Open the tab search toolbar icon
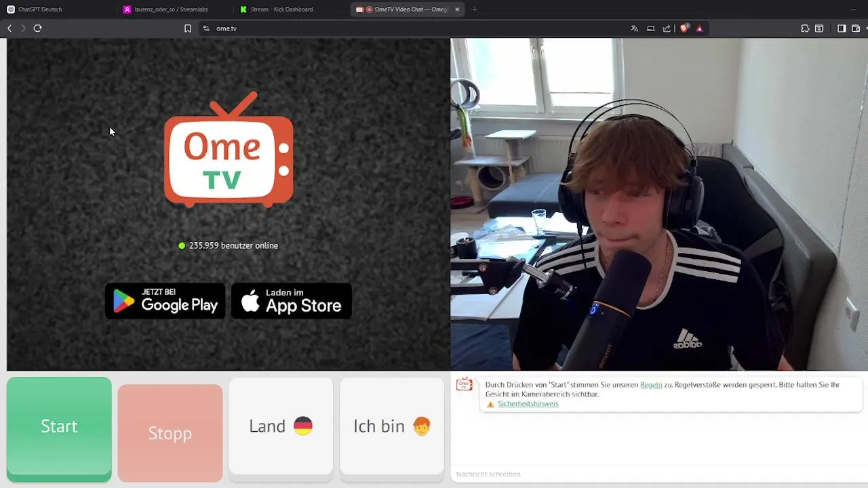868x488 pixels. 819,28
